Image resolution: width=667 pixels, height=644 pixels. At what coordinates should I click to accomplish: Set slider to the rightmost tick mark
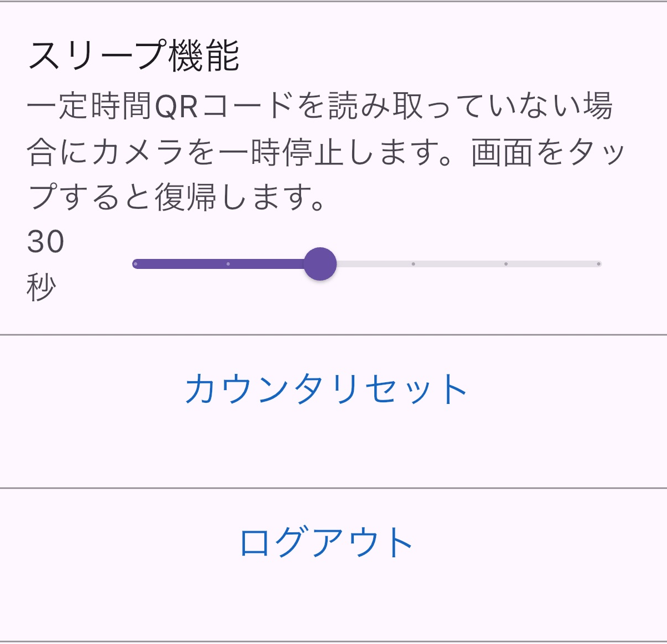pos(599,264)
